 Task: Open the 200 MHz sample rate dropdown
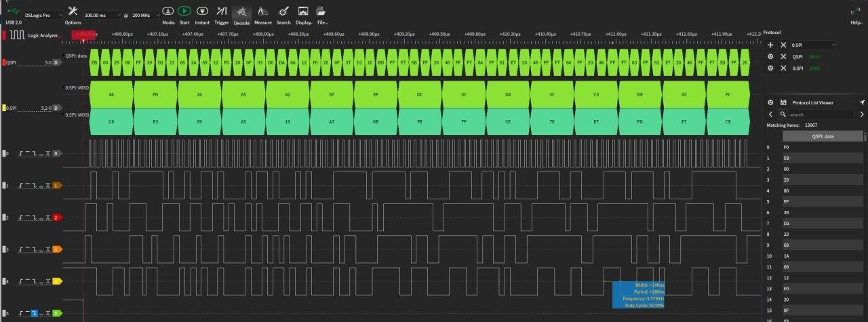144,14
